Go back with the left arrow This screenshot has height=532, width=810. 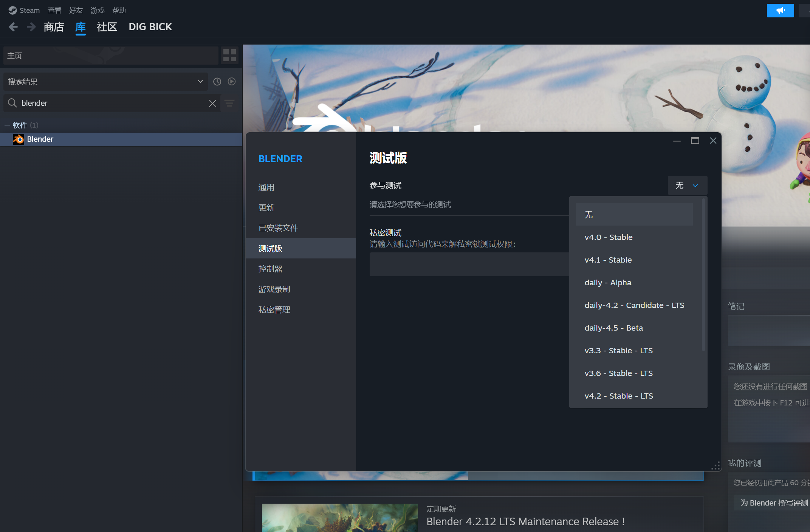(13, 27)
